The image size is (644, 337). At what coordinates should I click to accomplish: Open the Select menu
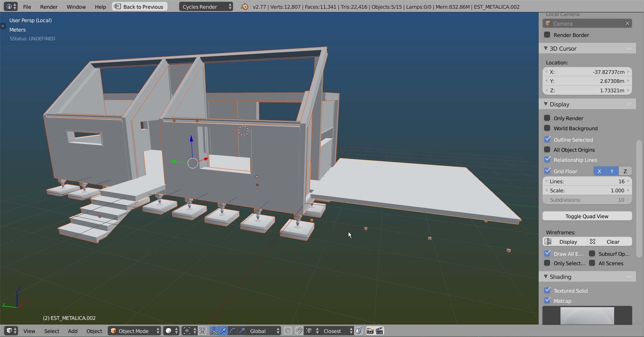(x=52, y=331)
